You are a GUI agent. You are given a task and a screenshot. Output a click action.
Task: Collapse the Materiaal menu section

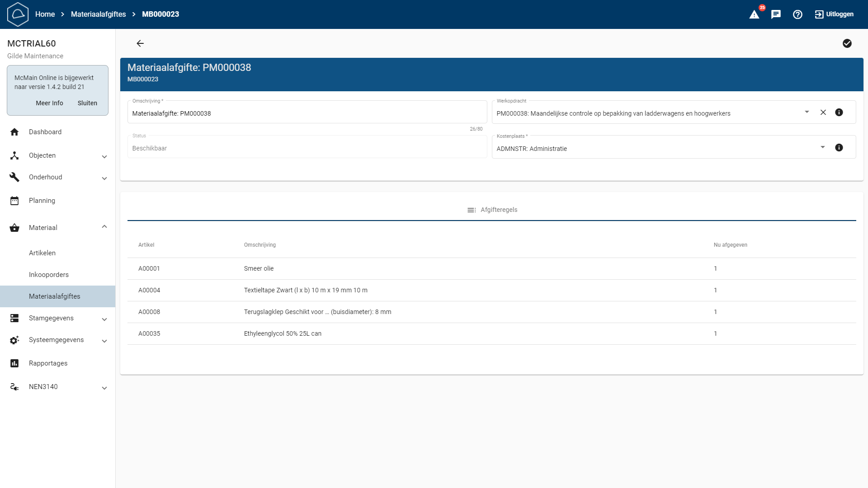click(104, 227)
